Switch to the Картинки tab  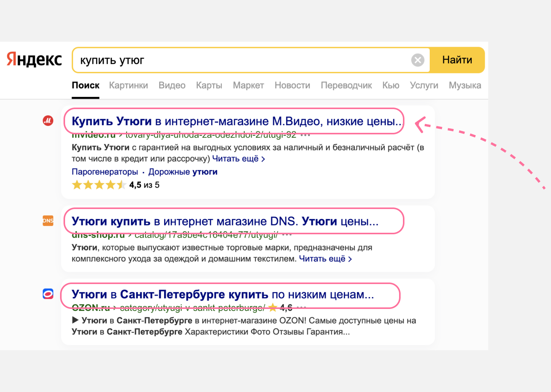(x=129, y=85)
